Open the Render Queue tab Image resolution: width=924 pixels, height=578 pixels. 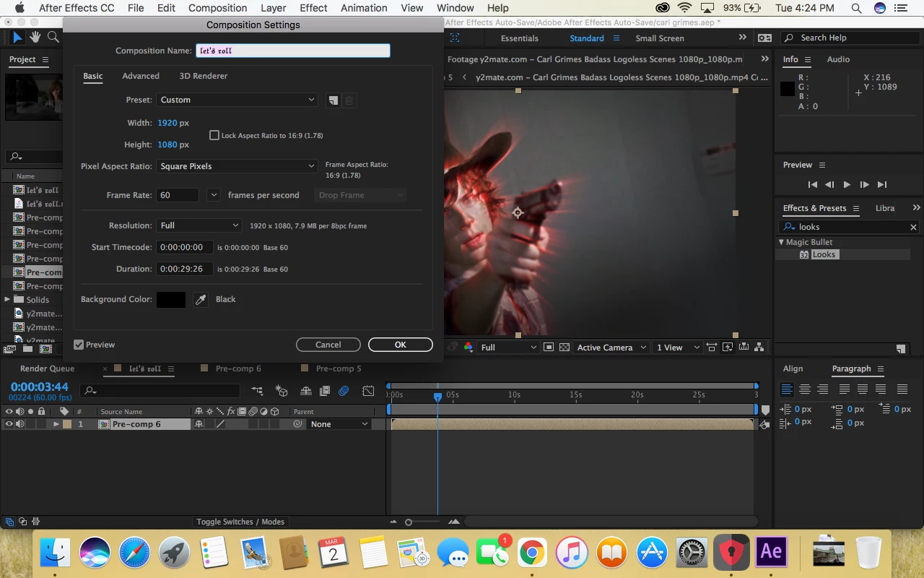click(x=47, y=368)
